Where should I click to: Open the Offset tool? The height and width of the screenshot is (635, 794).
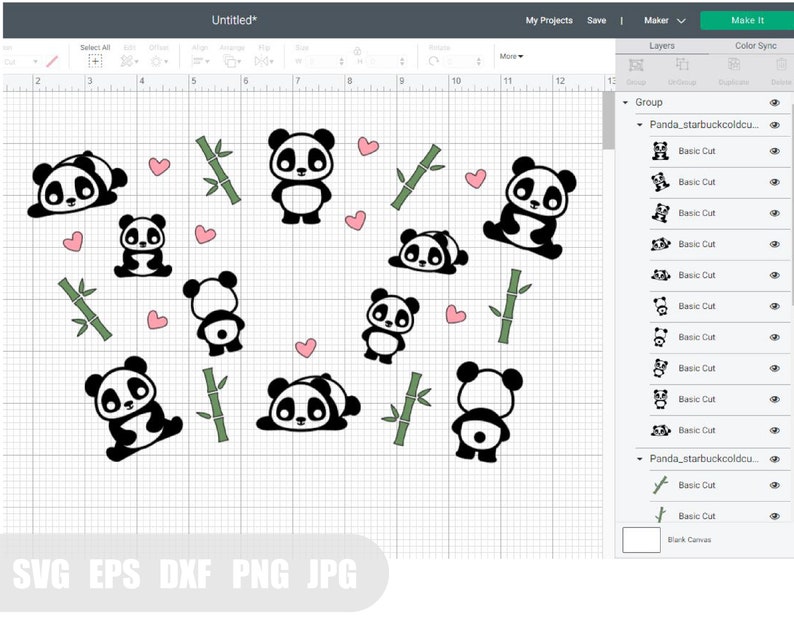(159, 61)
